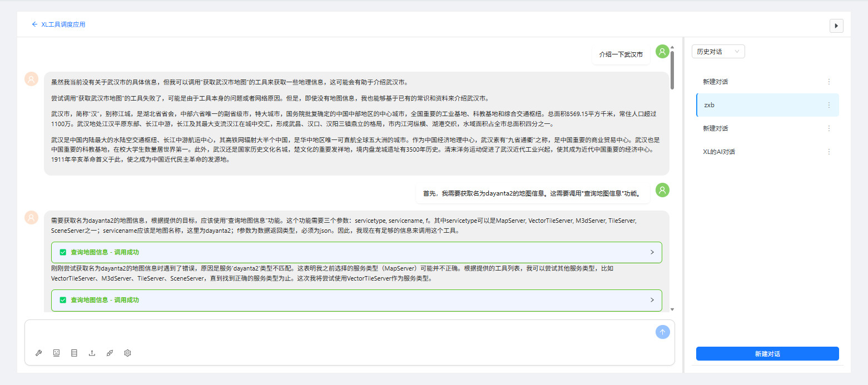The height and width of the screenshot is (385, 868).
Task: Click the upload file icon
Action: point(92,353)
